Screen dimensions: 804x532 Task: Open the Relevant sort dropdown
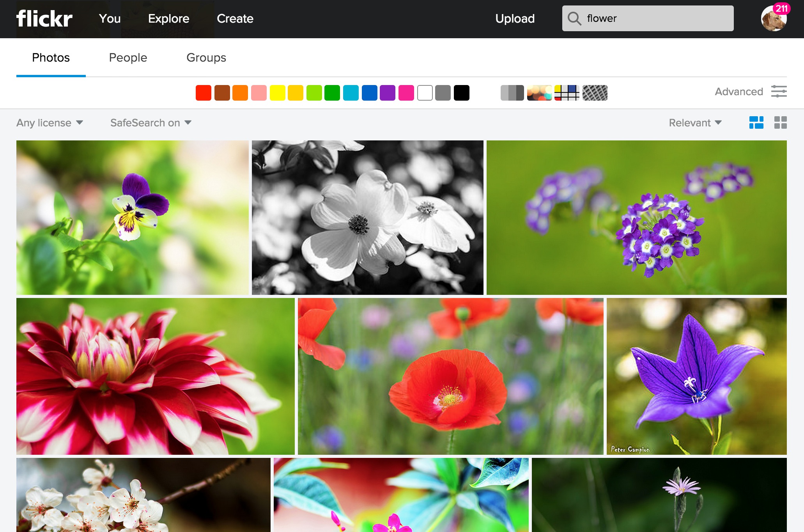coord(695,123)
